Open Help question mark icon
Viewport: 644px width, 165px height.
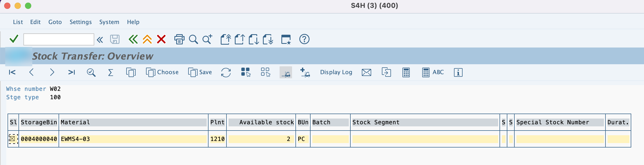[304, 39]
